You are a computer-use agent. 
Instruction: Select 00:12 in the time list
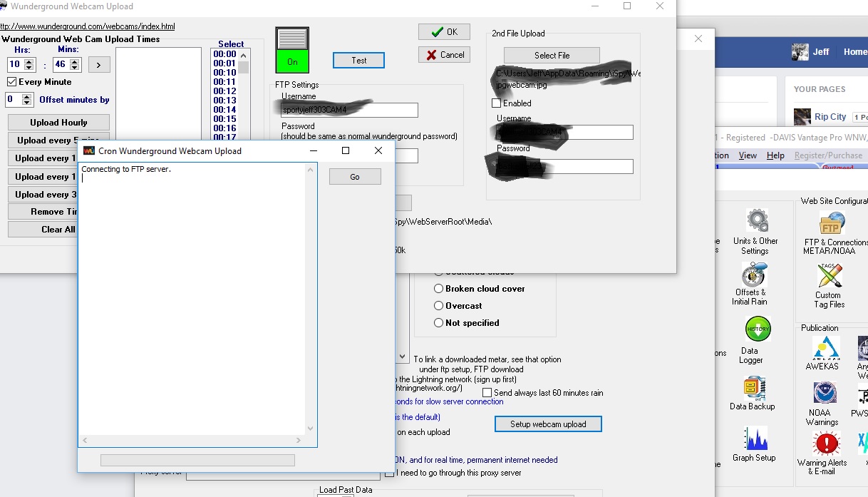tap(224, 91)
